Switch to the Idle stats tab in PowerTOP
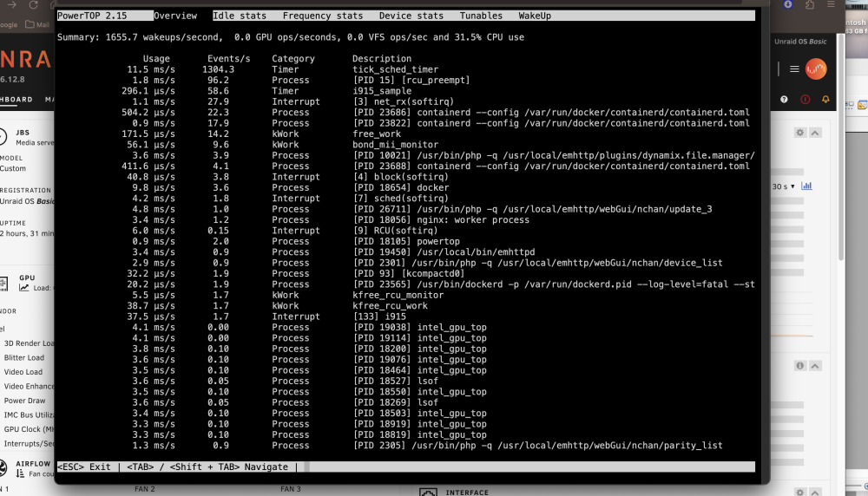The width and height of the screenshot is (868, 496). click(240, 16)
